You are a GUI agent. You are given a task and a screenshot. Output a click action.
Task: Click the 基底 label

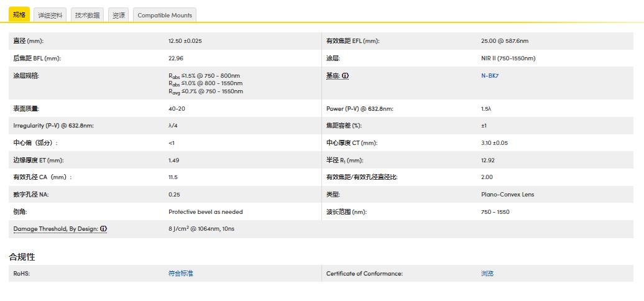click(x=333, y=76)
